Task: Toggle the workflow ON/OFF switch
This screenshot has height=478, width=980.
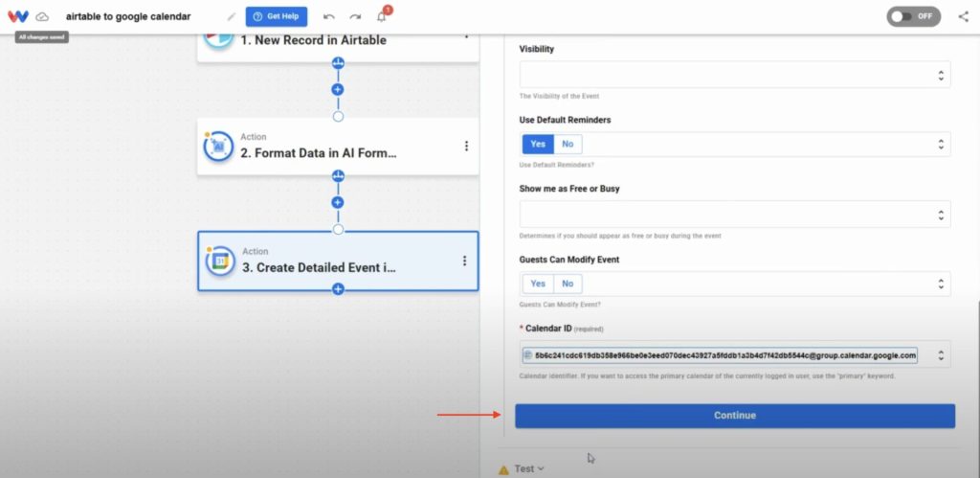Action: pos(913,16)
